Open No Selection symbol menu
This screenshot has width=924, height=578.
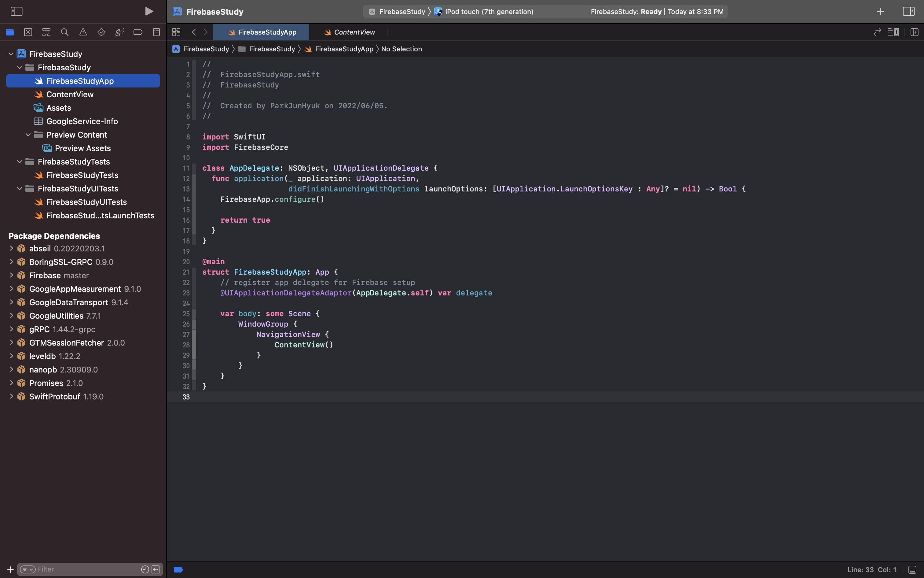click(401, 49)
